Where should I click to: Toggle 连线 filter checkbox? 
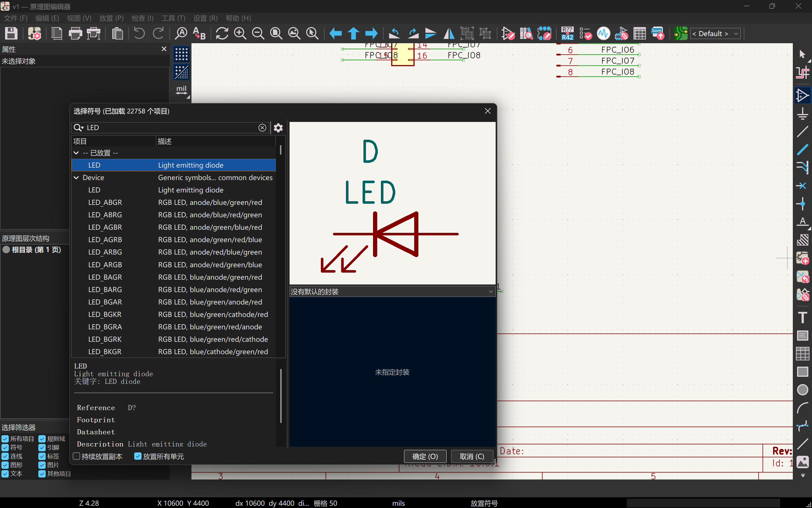point(5,456)
